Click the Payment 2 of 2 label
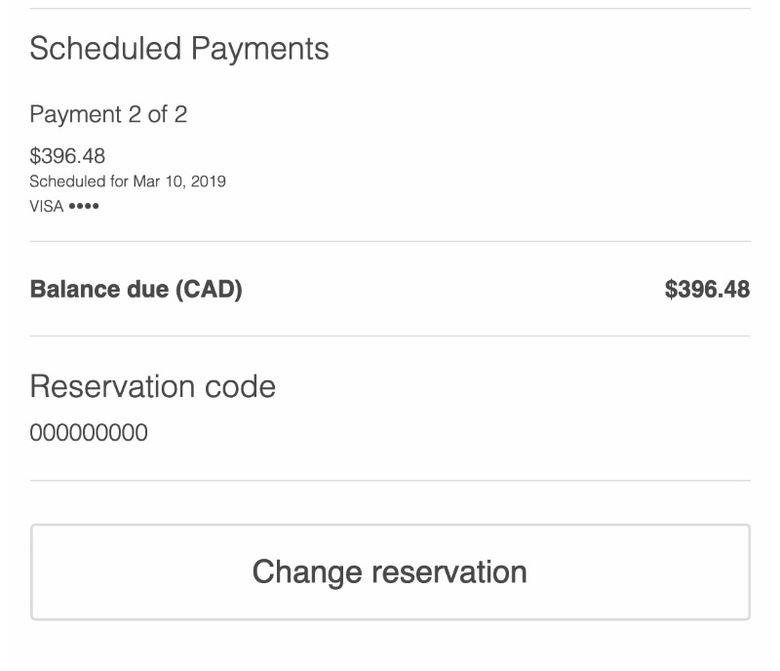The image size is (780, 671). [108, 114]
